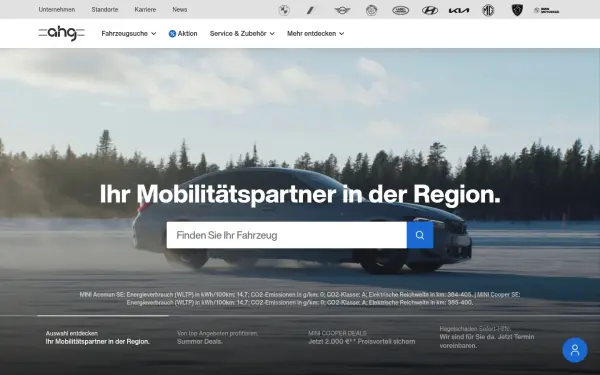Open the blue user account bubble

[575, 350]
